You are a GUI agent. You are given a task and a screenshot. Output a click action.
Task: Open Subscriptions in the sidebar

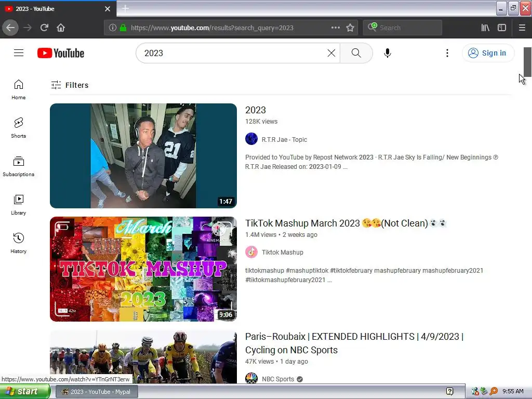(x=18, y=166)
